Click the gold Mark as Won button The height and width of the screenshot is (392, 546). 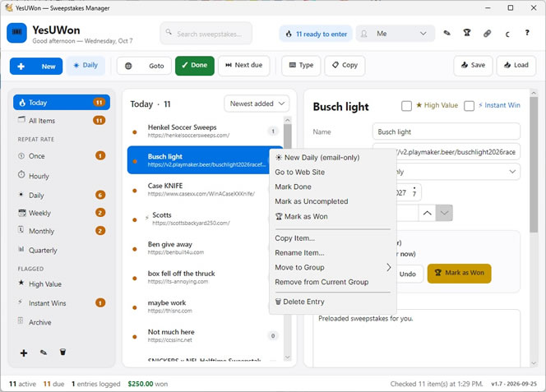(x=460, y=274)
